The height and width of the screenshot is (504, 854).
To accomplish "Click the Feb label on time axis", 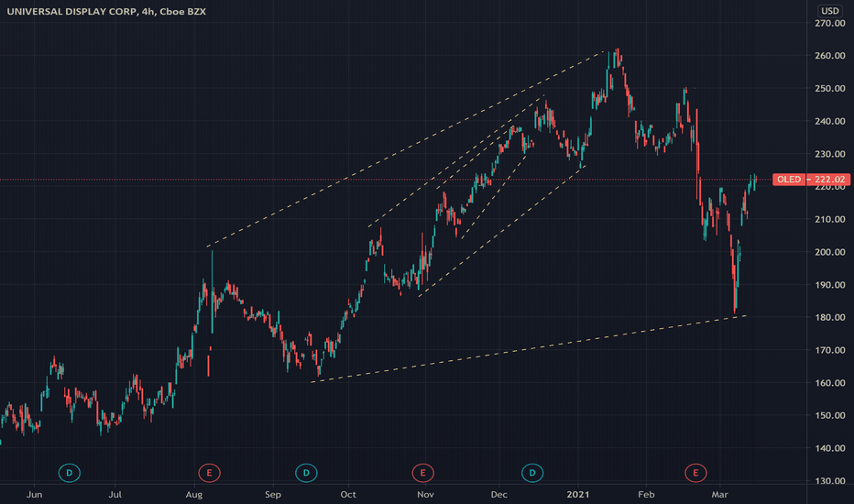I will 646,495.
